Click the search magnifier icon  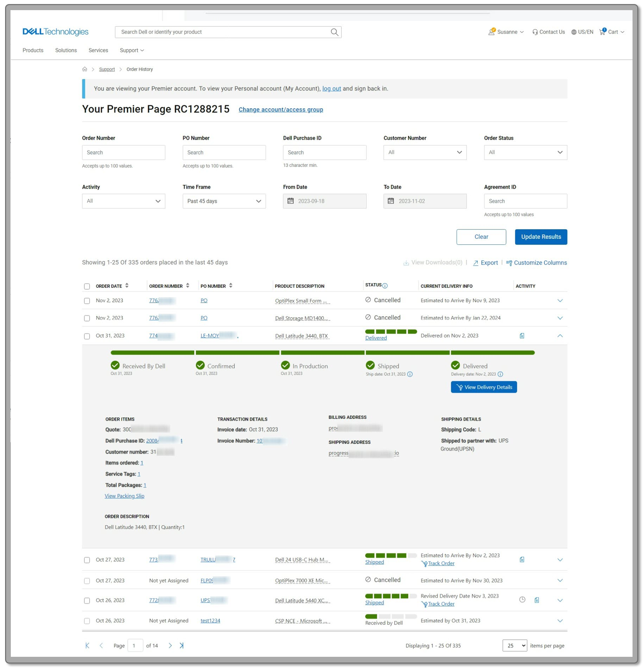coord(334,32)
